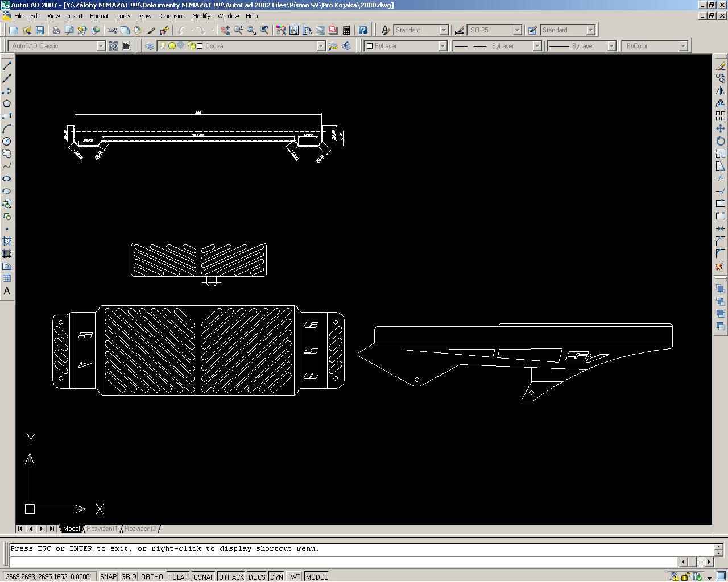The width and height of the screenshot is (728, 582).
Task: Select the Explode modify tool
Action: tap(721, 266)
